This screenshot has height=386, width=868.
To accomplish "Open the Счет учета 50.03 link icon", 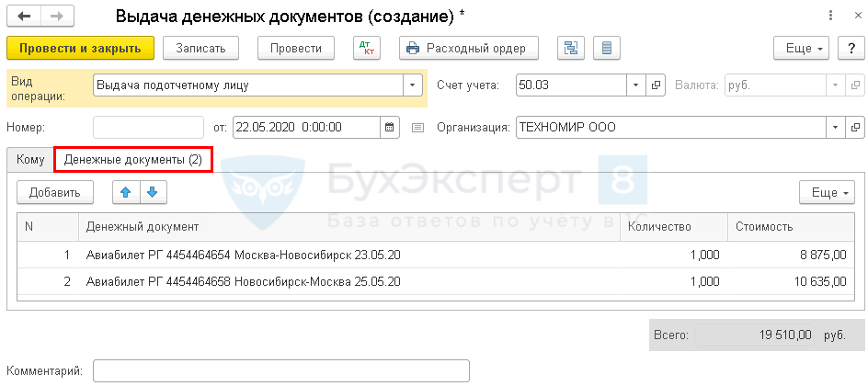I will click(657, 85).
